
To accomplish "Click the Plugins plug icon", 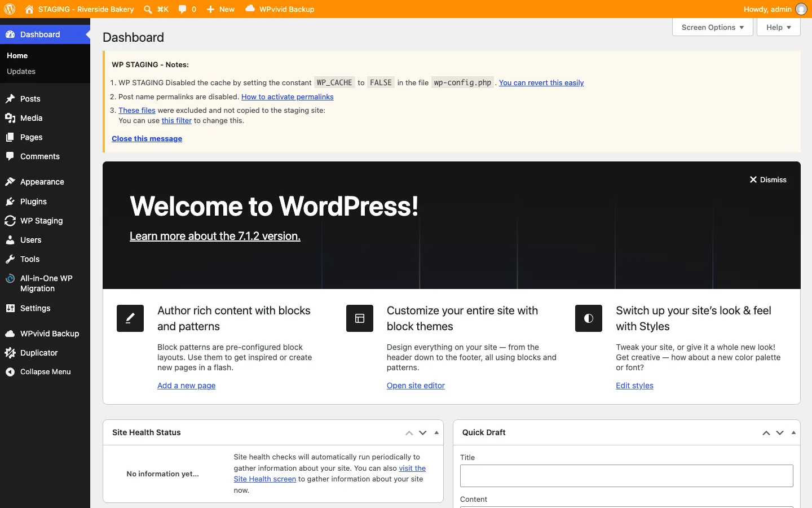I will point(10,202).
